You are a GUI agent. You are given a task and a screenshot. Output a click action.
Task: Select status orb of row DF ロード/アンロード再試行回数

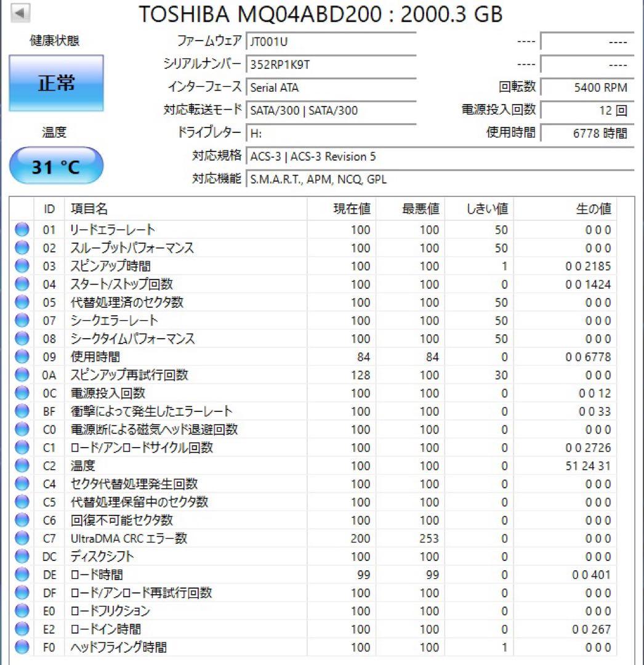click(22, 592)
